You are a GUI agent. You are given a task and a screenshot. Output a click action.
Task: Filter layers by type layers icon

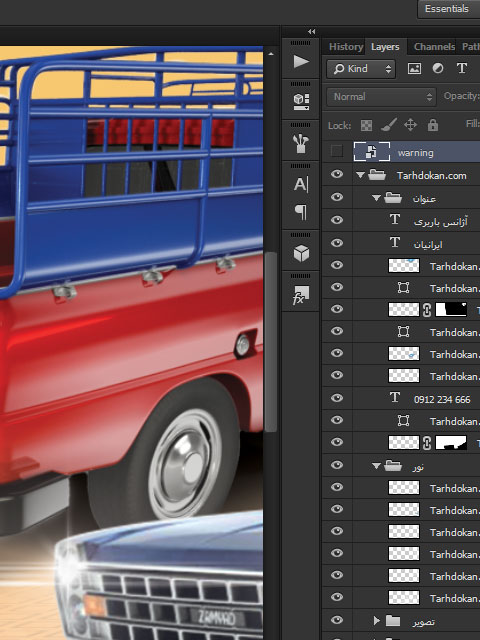pos(462,68)
